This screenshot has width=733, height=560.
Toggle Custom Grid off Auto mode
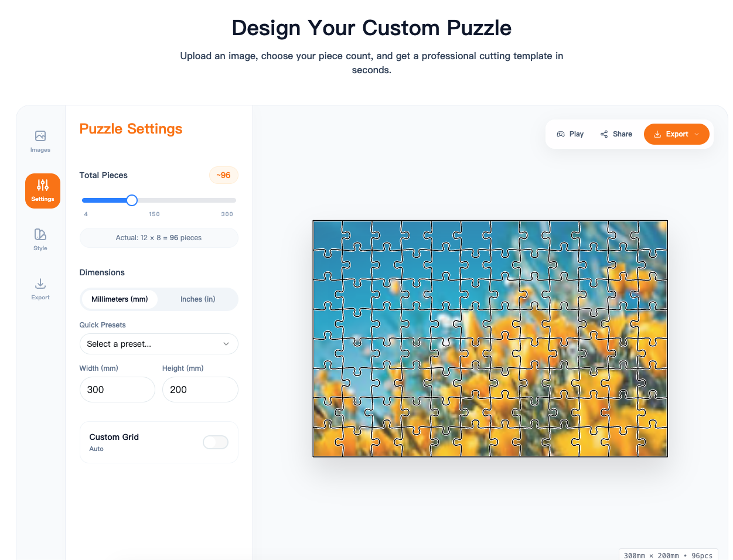click(x=216, y=442)
